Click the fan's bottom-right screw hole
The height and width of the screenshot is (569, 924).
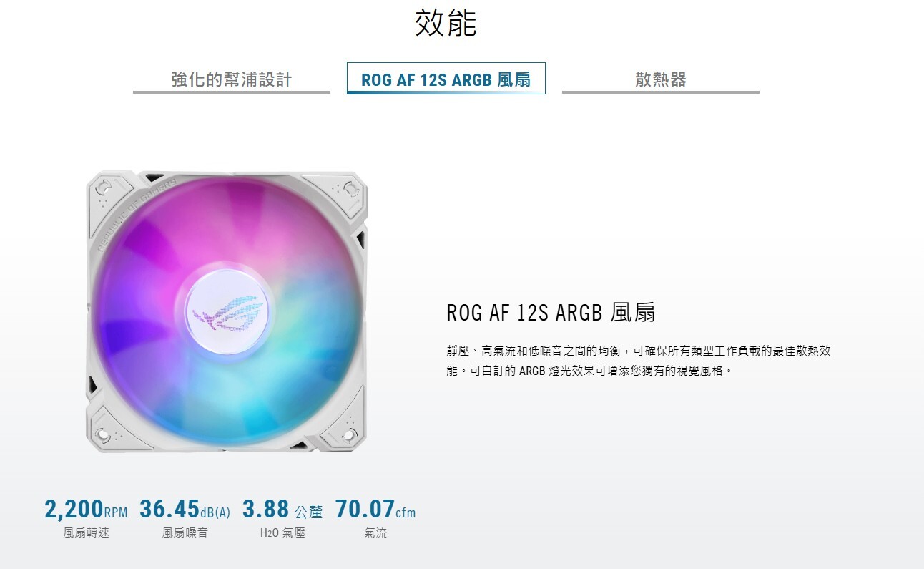350,434
